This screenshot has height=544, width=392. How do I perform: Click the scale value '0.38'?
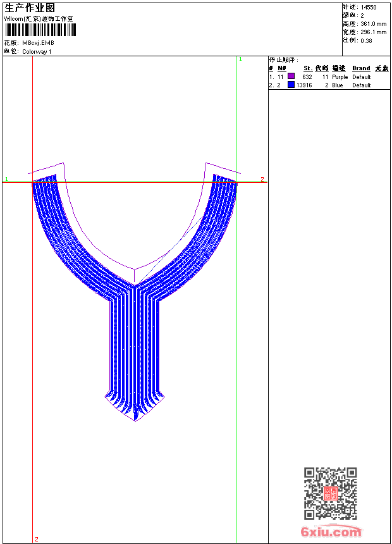click(x=366, y=40)
